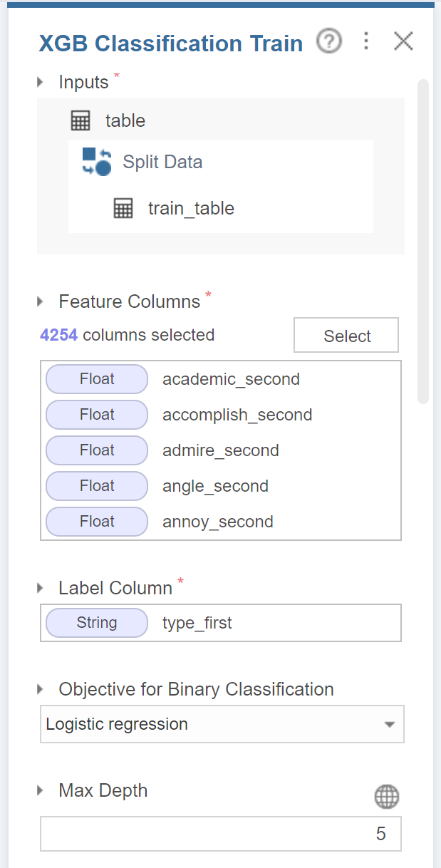Collapse the Feature Columns section arrow
This screenshot has width=441, height=868.
pyautogui.click(x=41, y=302)
